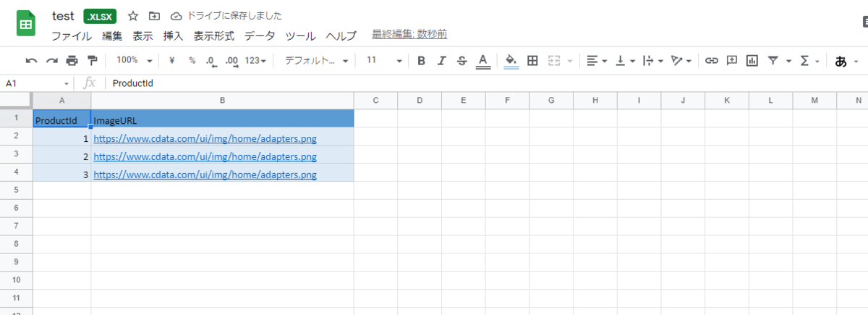Viewport: 868px width, 315px height.
Task: Star the test document
Action: [133, 16]
